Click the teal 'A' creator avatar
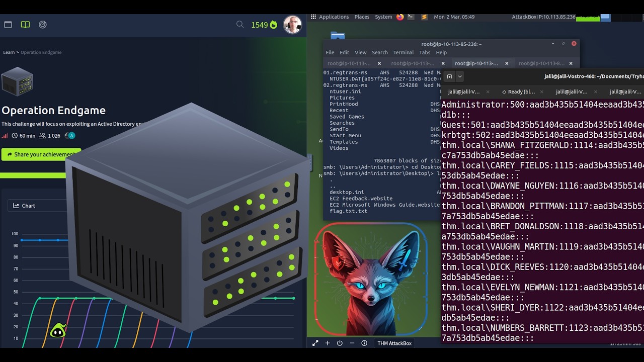The image size is (644, 362). click(71, 135)
